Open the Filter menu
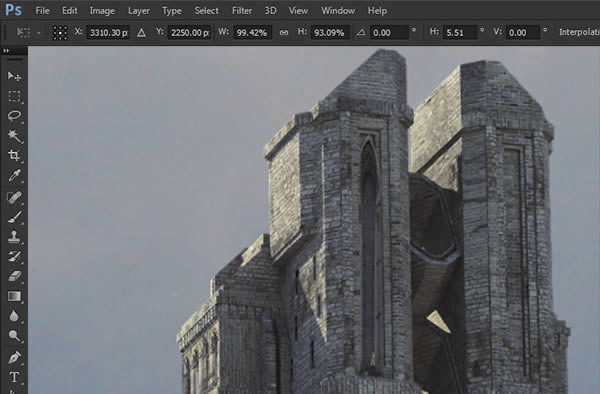The width and height of the screenshot is (600, 394). [x=242, y=11]
